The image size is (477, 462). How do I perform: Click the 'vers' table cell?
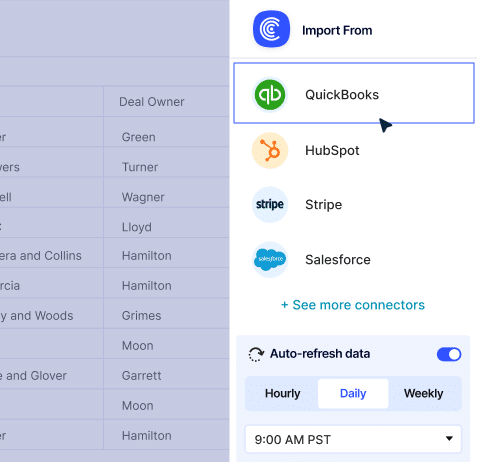52,162
